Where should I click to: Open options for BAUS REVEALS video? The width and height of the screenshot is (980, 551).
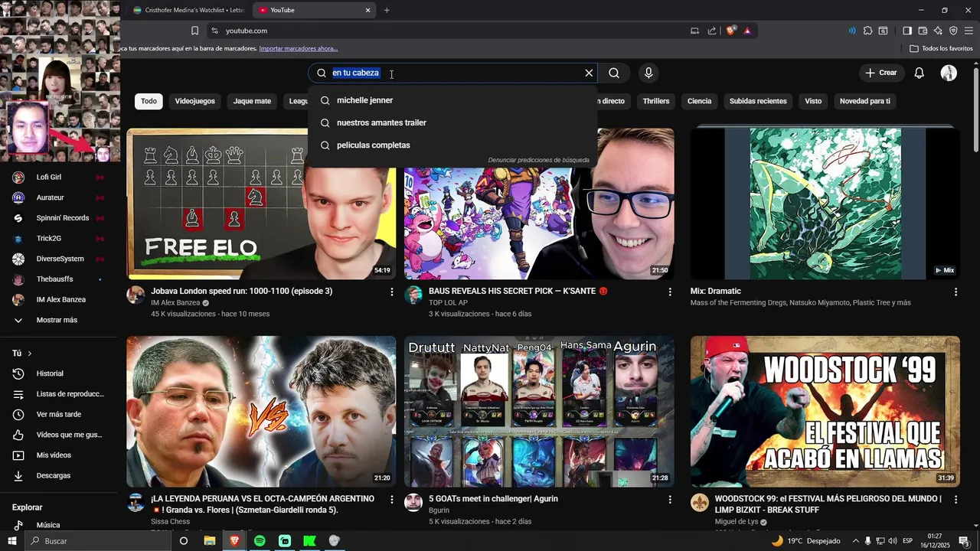coord(670,292)
